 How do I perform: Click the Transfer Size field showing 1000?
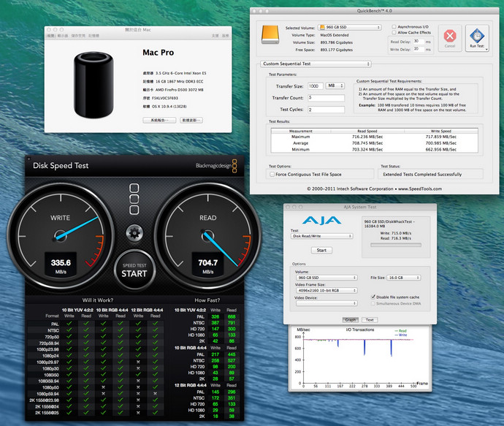click(x=315, y=85)
